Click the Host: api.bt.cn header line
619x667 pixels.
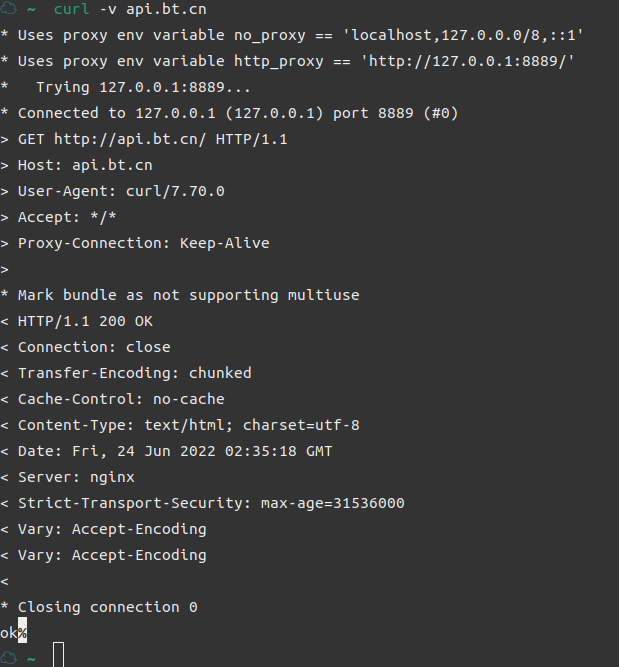[x=85, y=165]
